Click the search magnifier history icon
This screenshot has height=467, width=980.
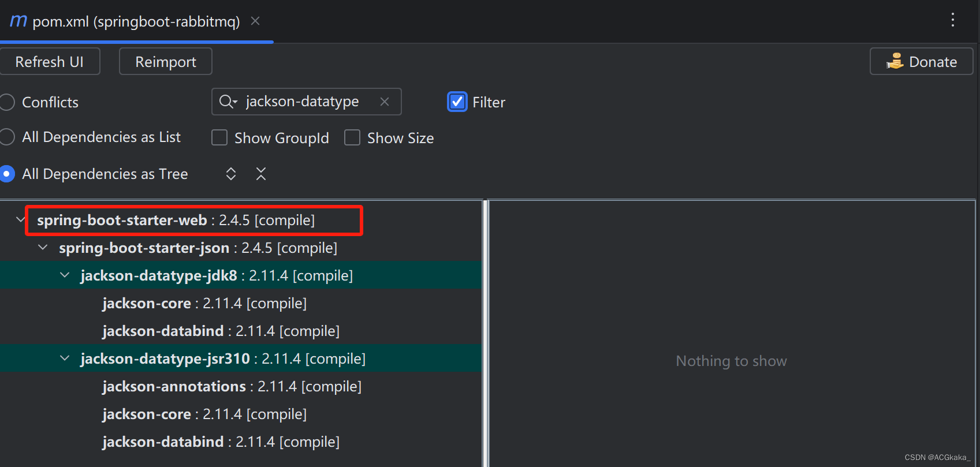click(x=228, y=102)
